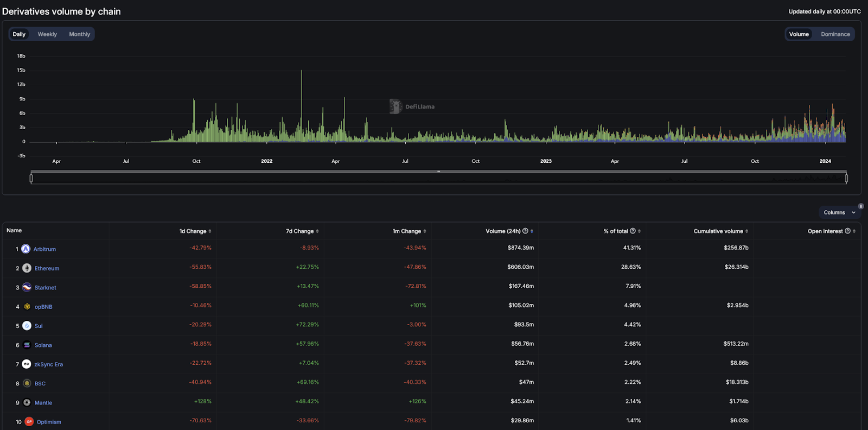The image size is (868, 430).
Task: Click BSC's $18.313b cumulative volume
Action: pyautogui.click(x=737, y=382)
